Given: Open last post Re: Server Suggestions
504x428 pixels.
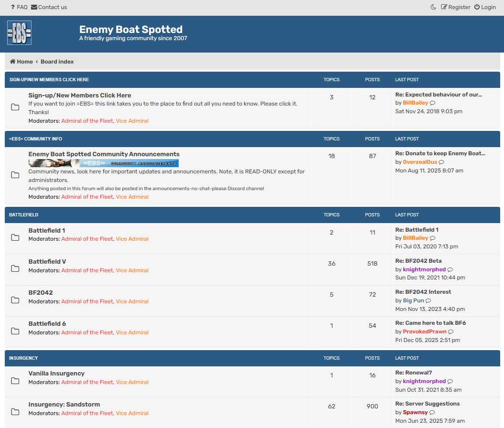Looking at the screenshot, I should (427, 404).
